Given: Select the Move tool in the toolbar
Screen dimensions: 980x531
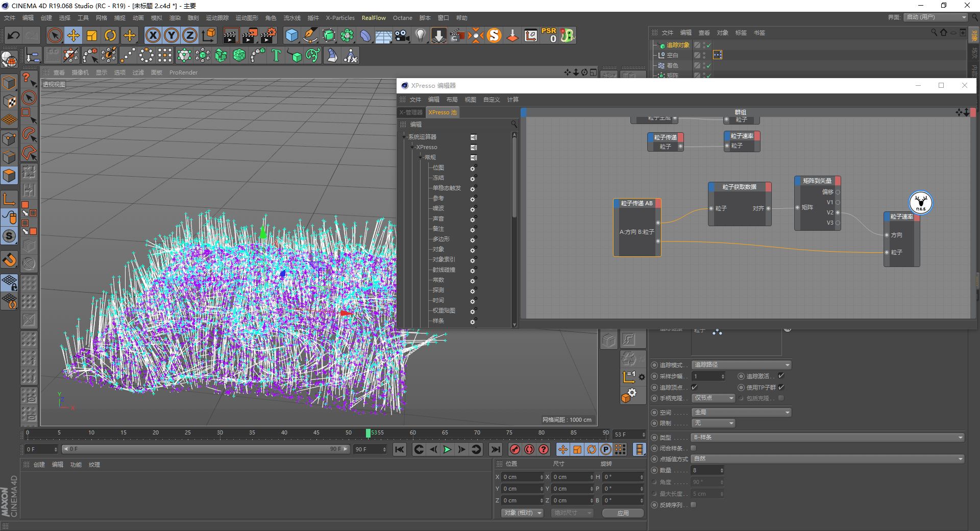Looking at the screenshot, I should click(x=73, y=35).
